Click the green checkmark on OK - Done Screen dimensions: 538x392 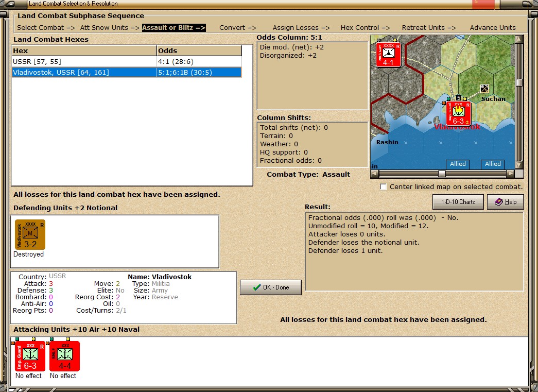click(x=257, y=287)
